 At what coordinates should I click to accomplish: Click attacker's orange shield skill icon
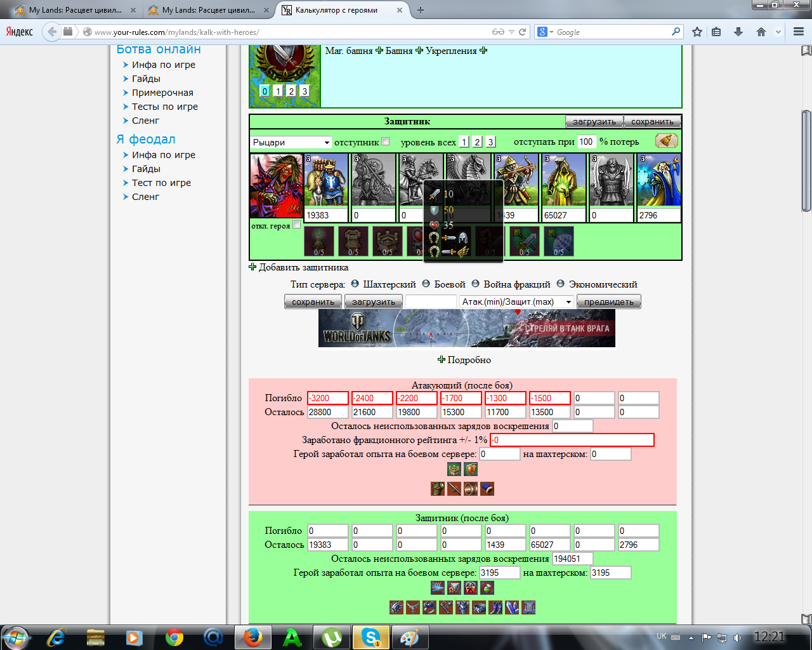(471, 469)
